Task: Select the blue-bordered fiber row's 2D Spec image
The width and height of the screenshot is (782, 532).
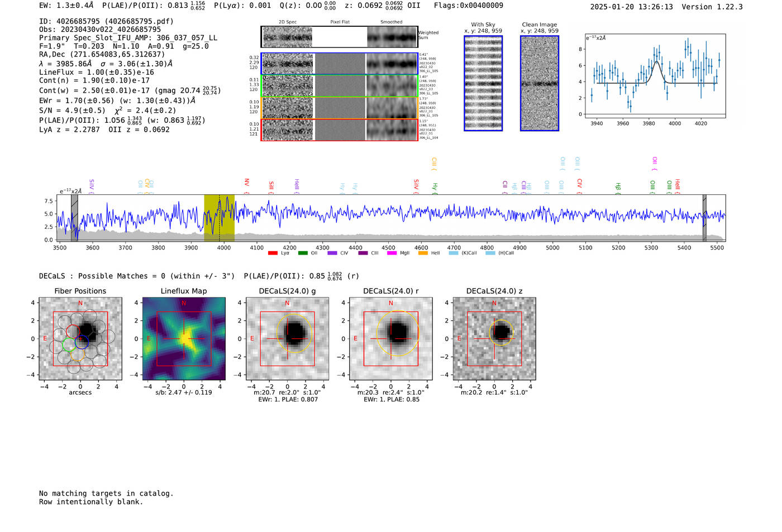Action: (x=288, y=64)
